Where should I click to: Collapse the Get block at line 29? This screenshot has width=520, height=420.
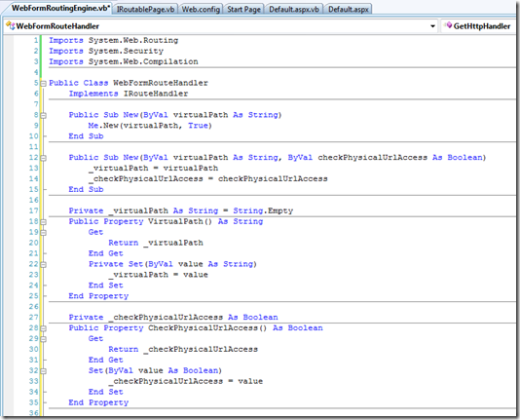pyautogui.click(x=43, y=339)
